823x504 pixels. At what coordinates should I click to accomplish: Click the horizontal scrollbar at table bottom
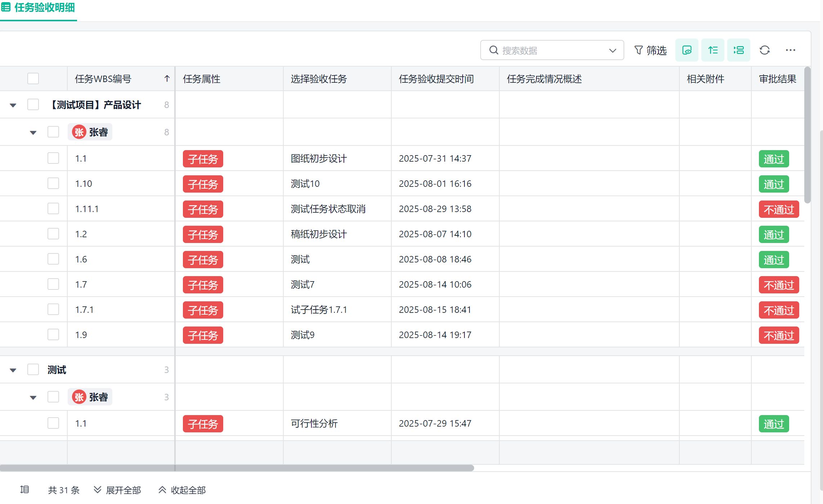point(236,468)
